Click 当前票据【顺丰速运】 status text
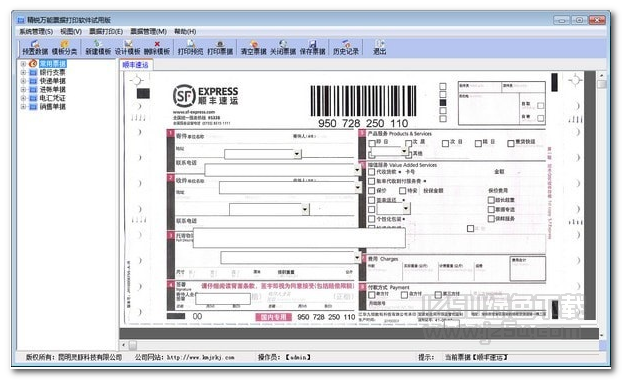Viewport: 622px width, 380px height. coord(476,358)
